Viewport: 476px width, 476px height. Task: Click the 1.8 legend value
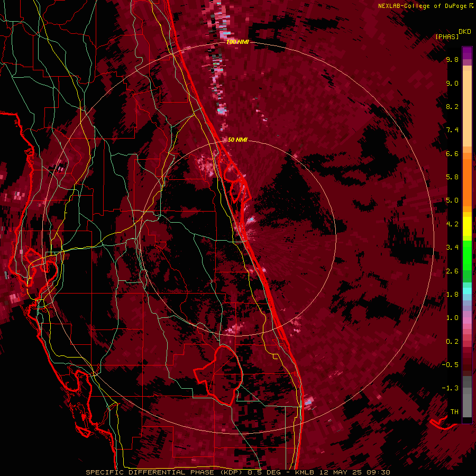point(452,295)
